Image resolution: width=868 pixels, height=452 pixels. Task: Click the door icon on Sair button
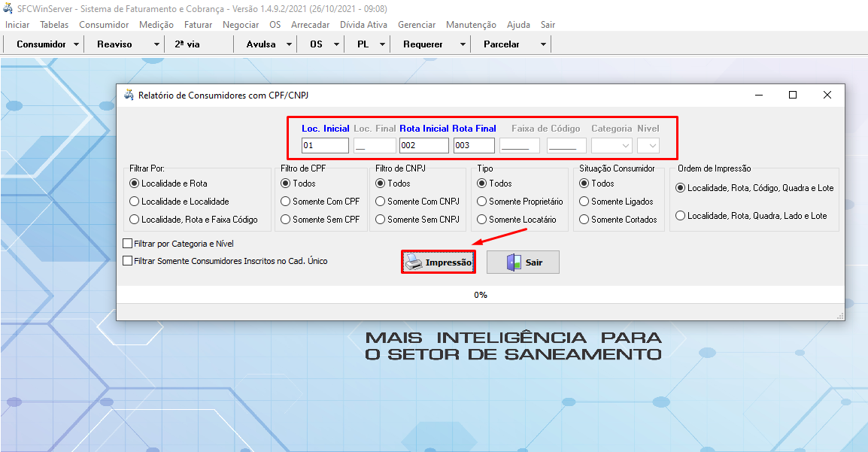click(514, 262)
